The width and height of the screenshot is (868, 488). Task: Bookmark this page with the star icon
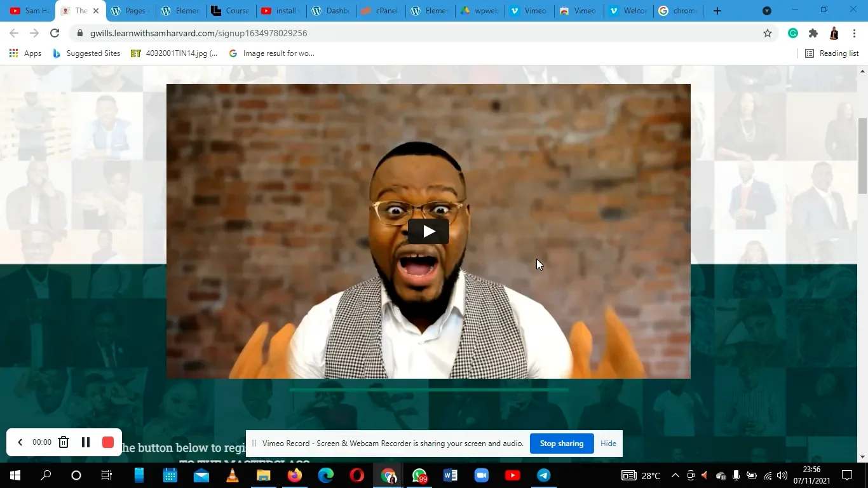[x=768, y=33]
